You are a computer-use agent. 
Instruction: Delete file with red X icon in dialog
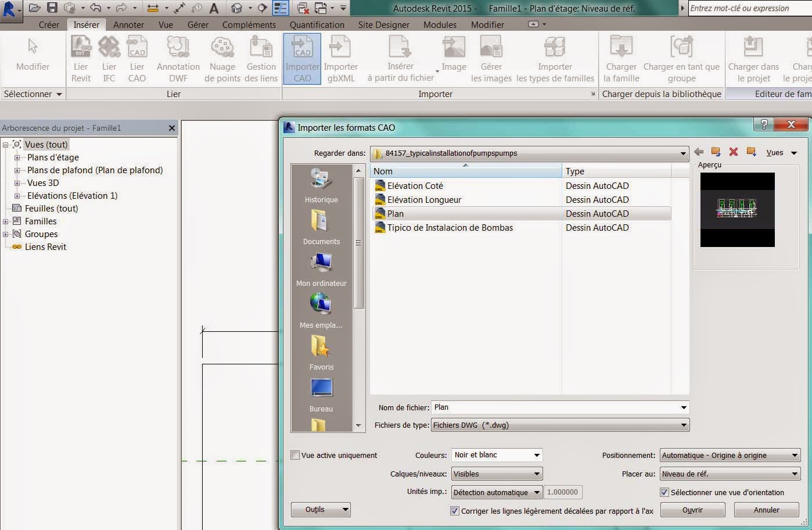[734, 152]
